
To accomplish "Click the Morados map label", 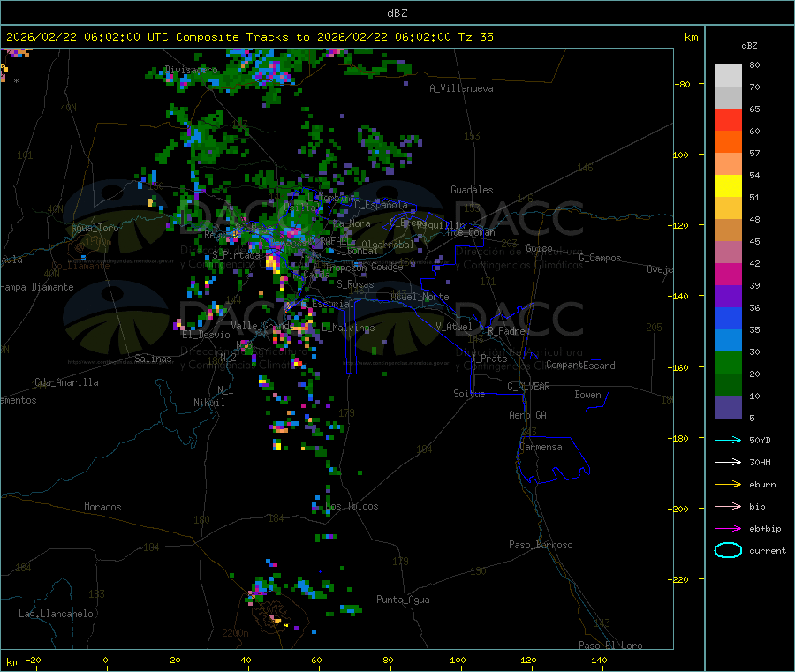I will click(x=102, y=507).
